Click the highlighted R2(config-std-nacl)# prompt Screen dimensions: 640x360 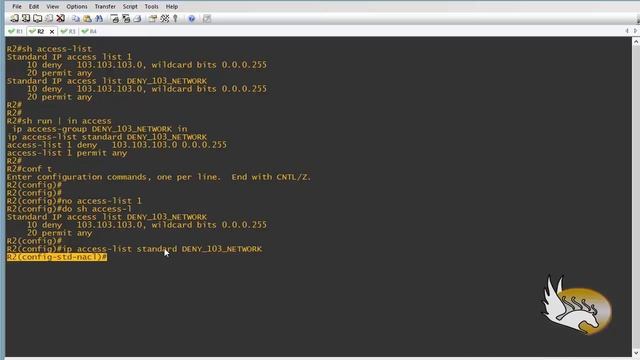57,257
